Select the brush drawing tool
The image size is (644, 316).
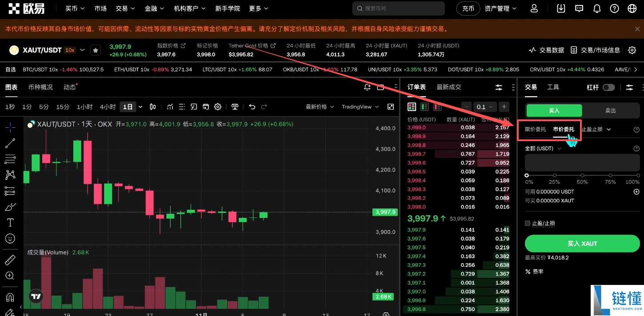click(x=10, y=206)
